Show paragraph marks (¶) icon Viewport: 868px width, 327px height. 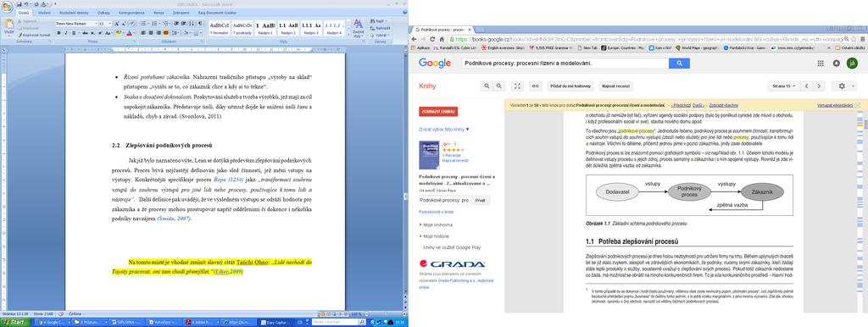[200, 24]
